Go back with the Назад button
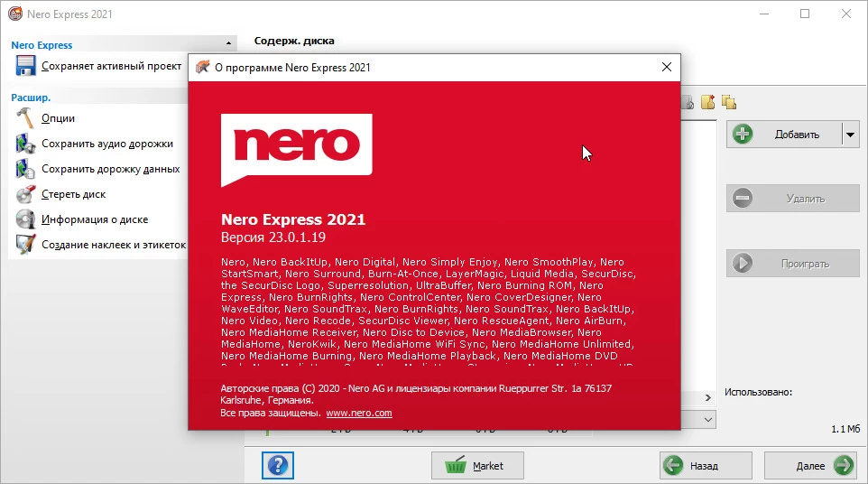This screenshot has width=868, height=484. click(705, 466)
